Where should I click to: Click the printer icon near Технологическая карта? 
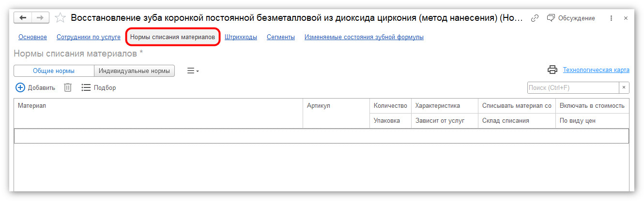(552, 70)
